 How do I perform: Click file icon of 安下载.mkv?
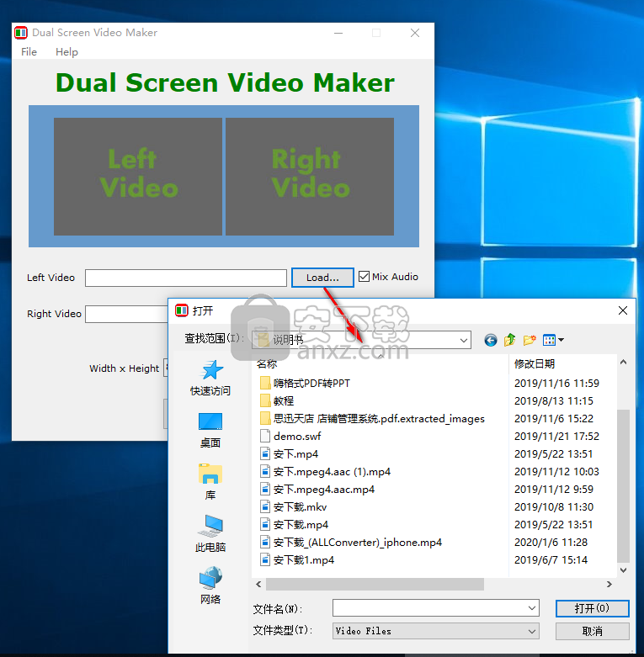point(265,506)
